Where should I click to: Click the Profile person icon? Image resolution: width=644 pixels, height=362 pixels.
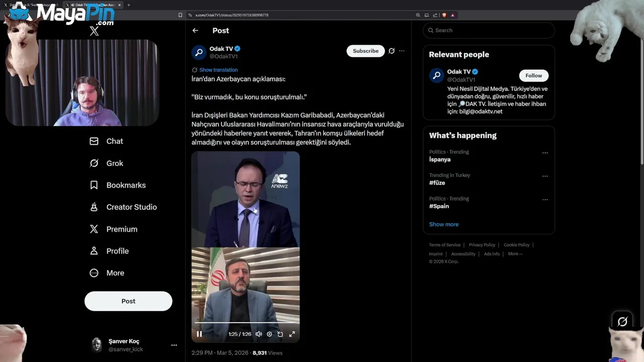click(x=94, y=251)
